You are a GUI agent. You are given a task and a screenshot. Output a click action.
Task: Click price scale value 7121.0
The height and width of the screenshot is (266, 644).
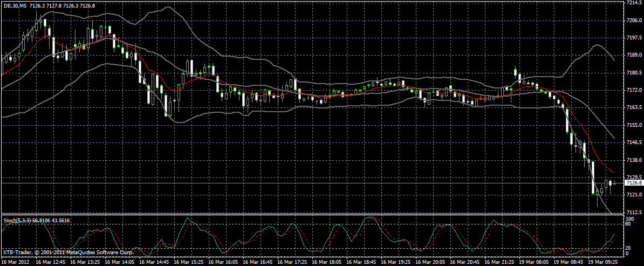click(x=633, y=194)
